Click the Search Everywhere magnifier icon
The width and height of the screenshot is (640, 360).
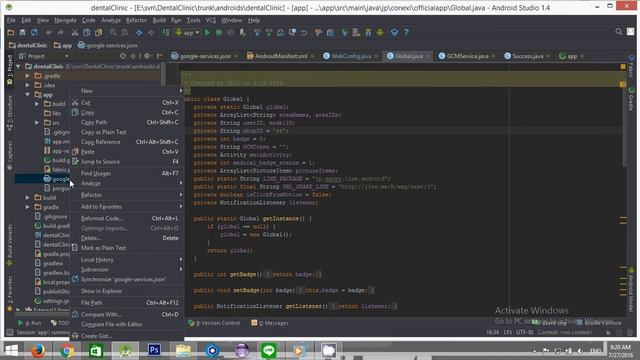click(619, 31)
